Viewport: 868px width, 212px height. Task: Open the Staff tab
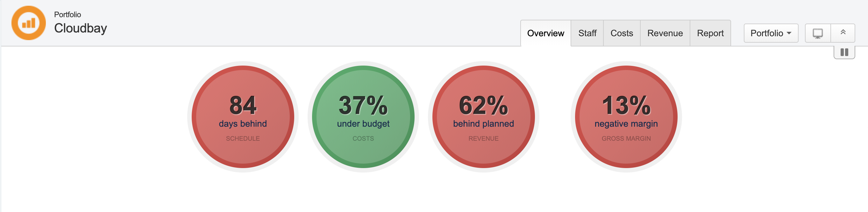[x=587, y=33]
